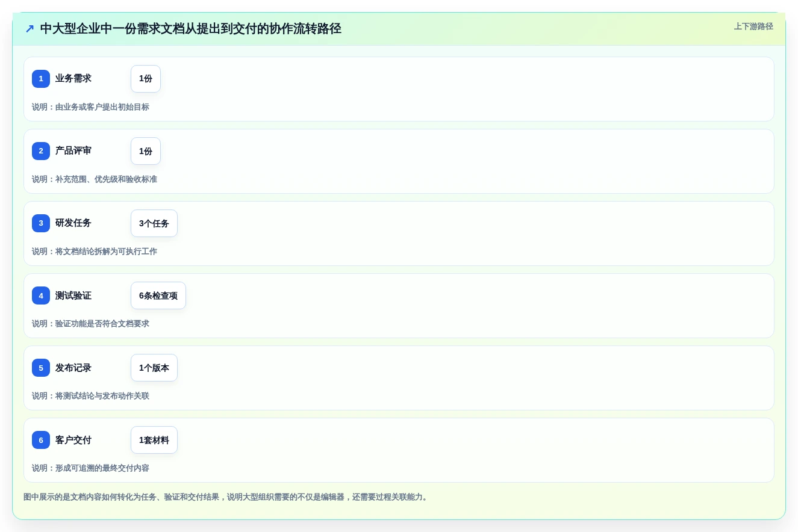This screenshot has height=532, width=798.
Task: Click description 说明：将测试结论与发布动作关联
Action: pyautogui.click(x=90, y=396)
